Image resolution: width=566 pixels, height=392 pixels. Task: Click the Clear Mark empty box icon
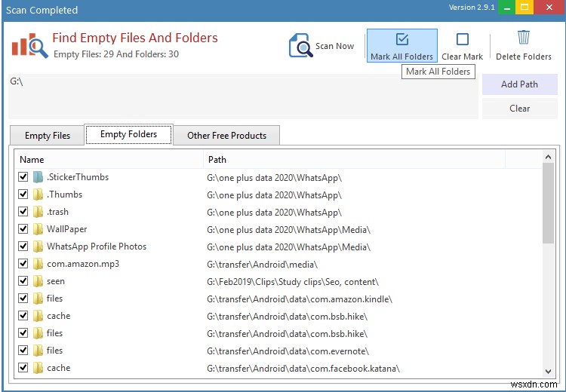[x=463, y=39]
